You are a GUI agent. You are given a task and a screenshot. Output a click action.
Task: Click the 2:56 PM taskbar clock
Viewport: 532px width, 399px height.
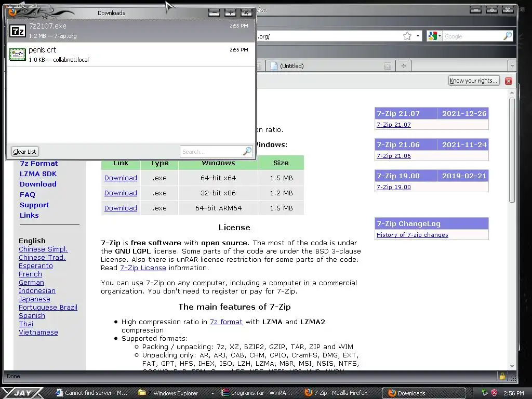click(514, 393)
